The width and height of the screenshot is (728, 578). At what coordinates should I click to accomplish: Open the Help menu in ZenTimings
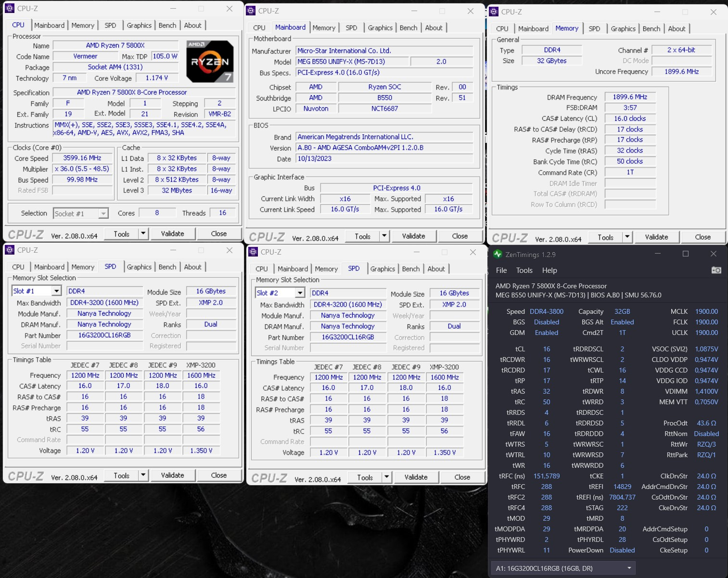click(x=549, y=270)
